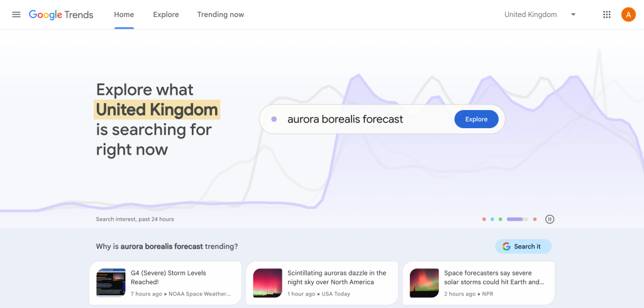Image resolution: width=644 pixels, height=308 pixels.
Task: Select the last red carousel dot
Action: tap(535, 219)
